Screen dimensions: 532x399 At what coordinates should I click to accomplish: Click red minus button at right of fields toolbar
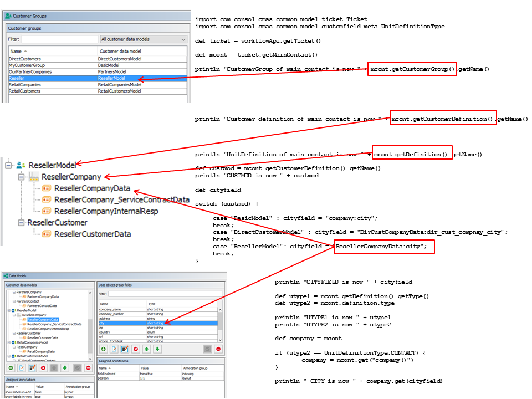tap(218, 349)
